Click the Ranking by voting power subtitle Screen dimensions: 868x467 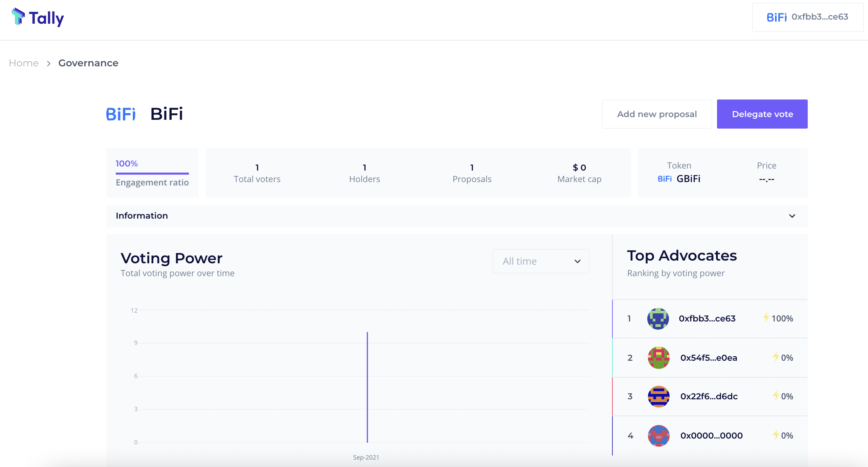676,273
